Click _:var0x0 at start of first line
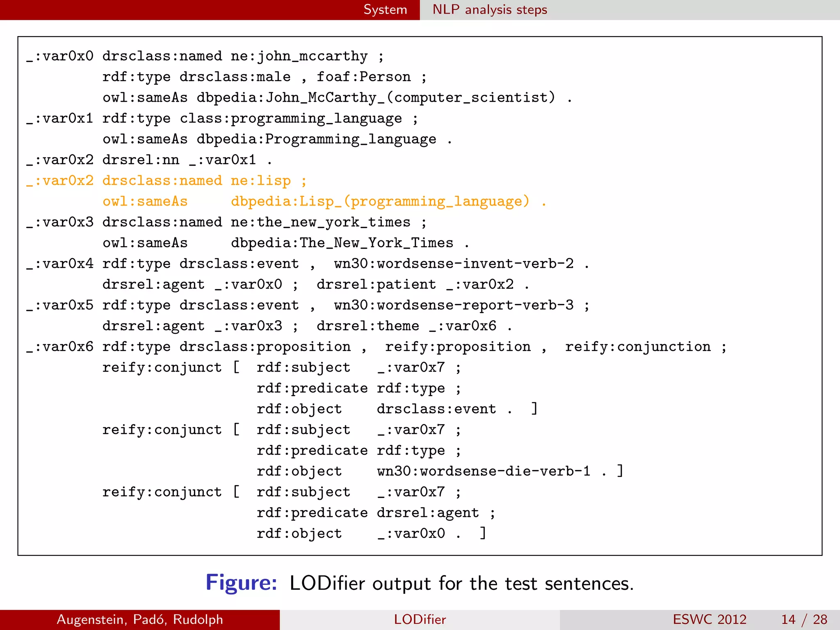This screenshot has width=840, height=630. 60,56
